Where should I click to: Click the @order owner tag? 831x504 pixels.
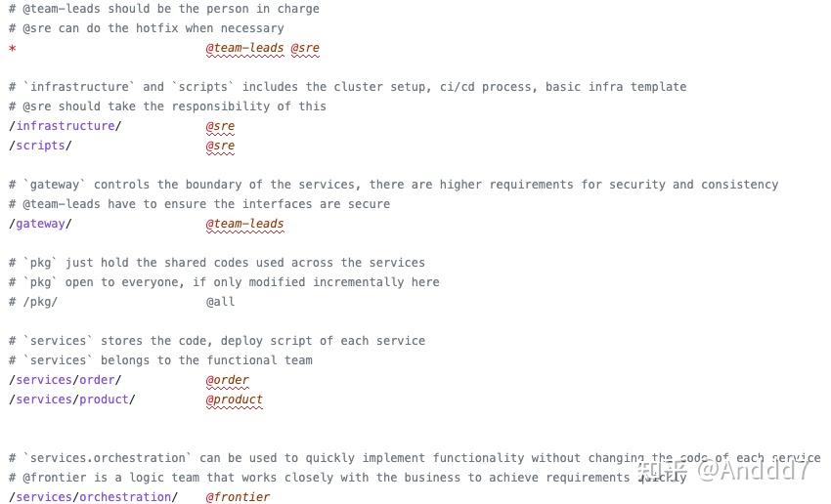pyautogui.click(x=227, y=380)
